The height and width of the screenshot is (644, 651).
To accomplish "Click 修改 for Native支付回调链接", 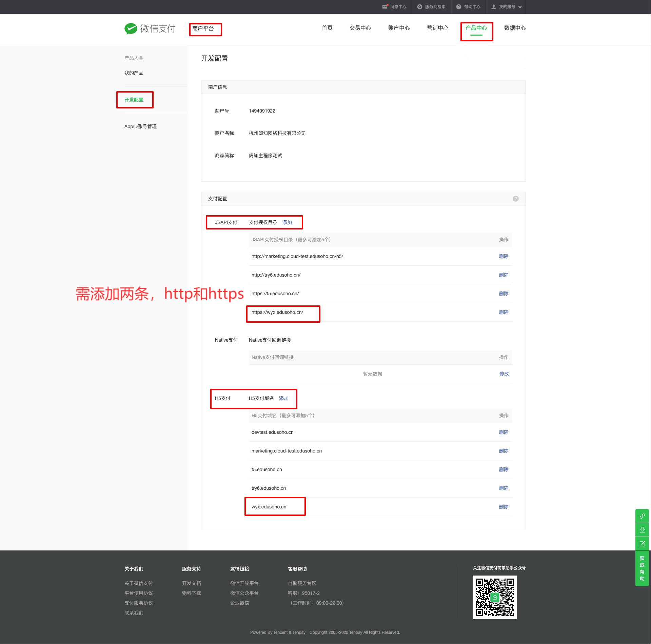I will coord(504,374).
